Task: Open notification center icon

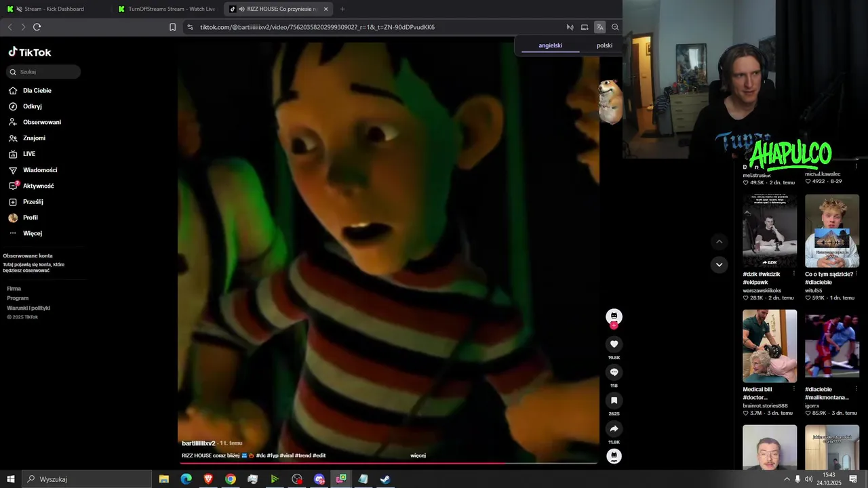Action: tap(853, 479)
